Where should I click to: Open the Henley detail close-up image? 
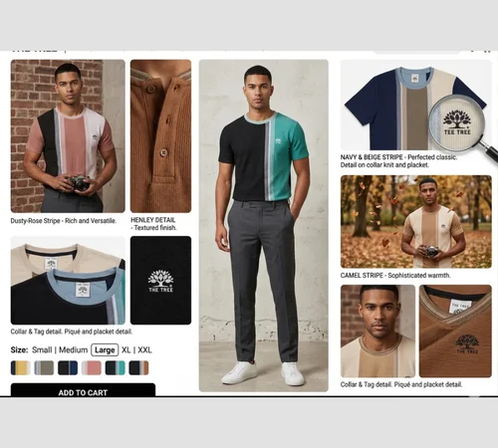[160, 136]
